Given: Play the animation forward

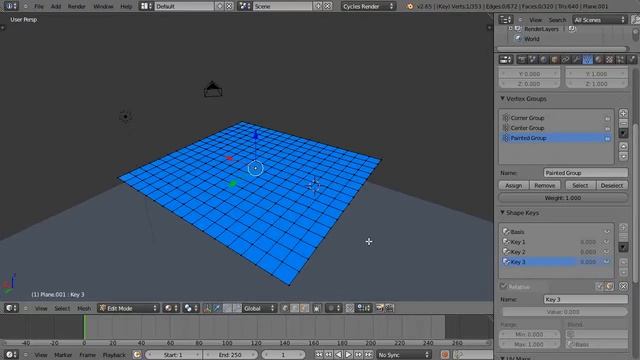Looking at the screenshot, I should coord(348,355).
